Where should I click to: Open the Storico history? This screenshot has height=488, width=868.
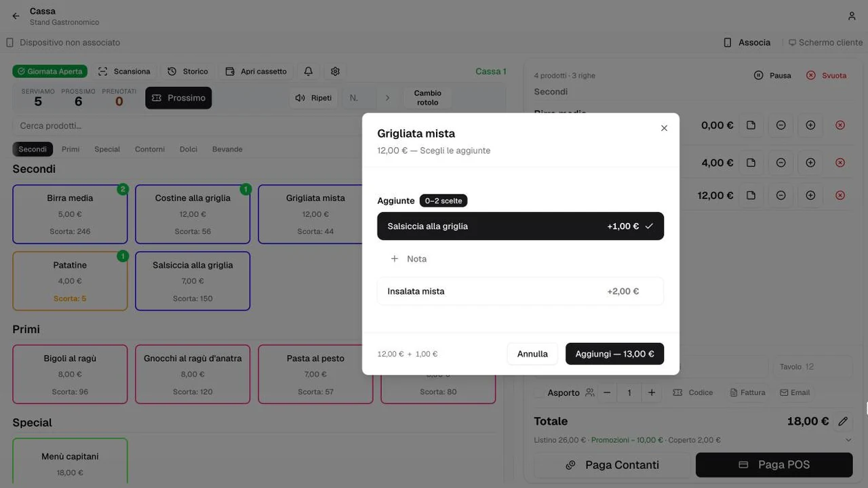pos(188,71)
